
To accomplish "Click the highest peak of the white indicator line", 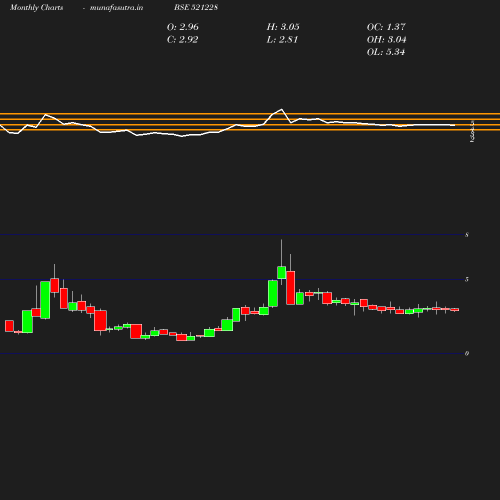I will (x=282, y=109).
